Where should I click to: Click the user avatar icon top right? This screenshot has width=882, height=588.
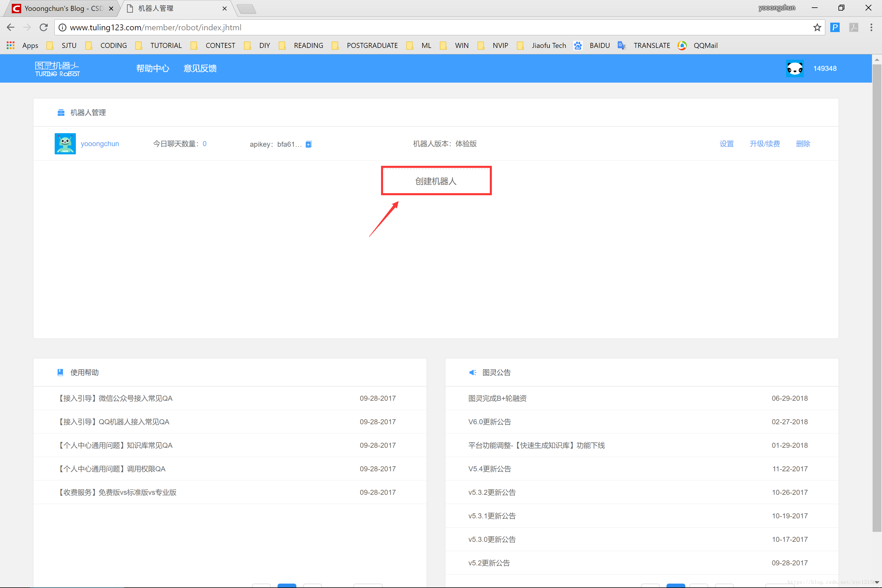[x=796, y=68]
